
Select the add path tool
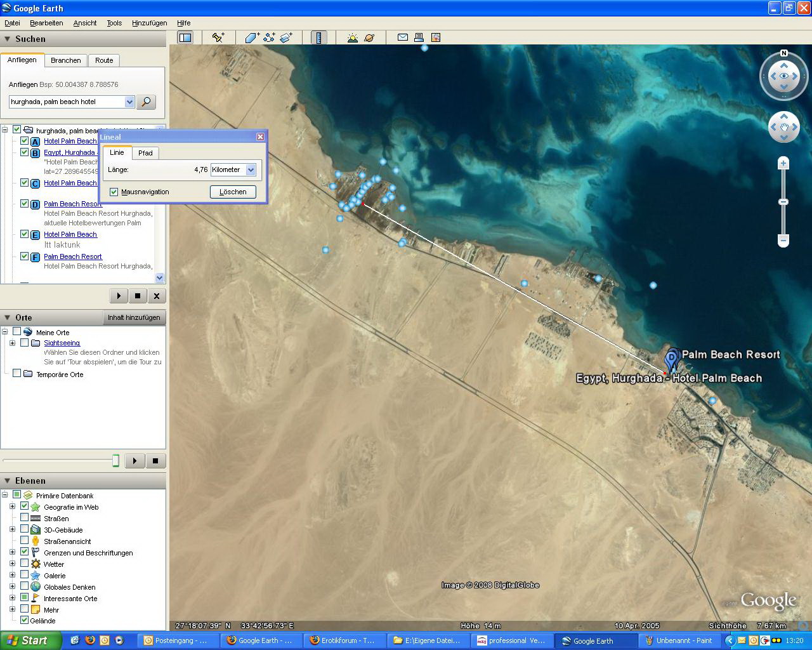[x=269, y=37]
